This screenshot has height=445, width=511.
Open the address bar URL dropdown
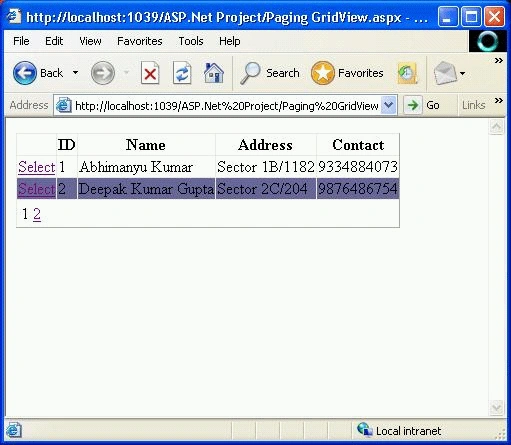pyautogui.click(x=388, y=105)
